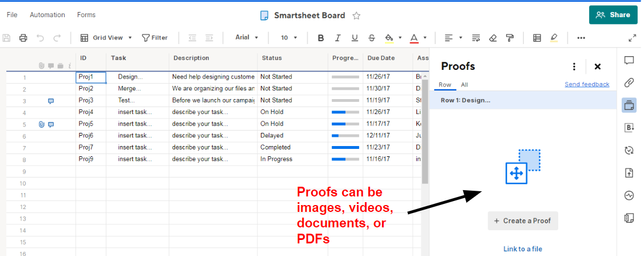Switch to the All tab in Proofs
Viewport: 644px width, 256px height.
464,85
